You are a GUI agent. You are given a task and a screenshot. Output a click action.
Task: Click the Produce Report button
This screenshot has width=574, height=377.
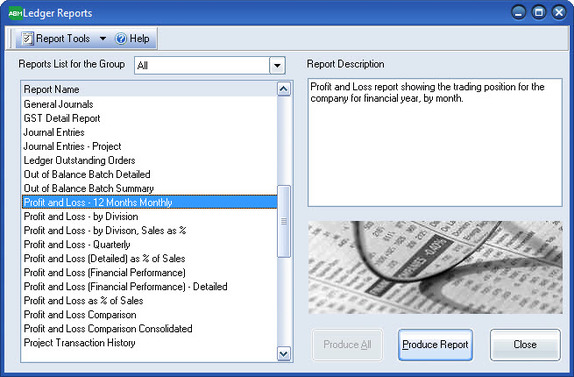[x=435, y=344]
